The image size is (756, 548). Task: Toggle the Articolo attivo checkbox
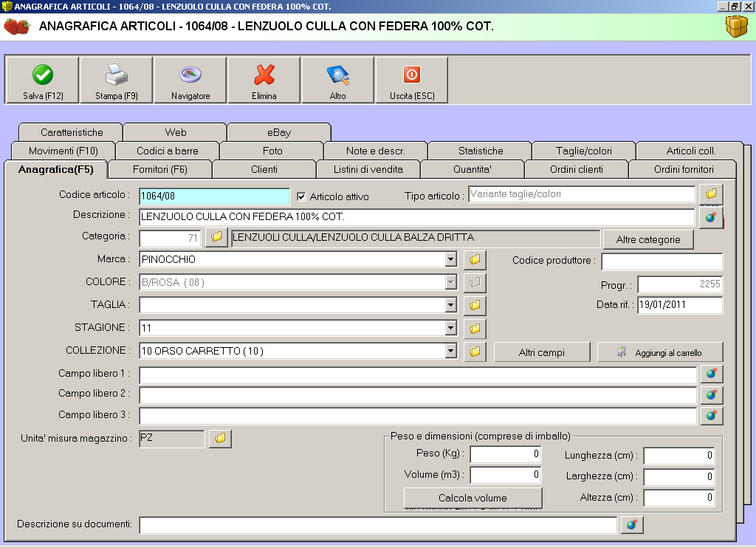coord(301,196)
